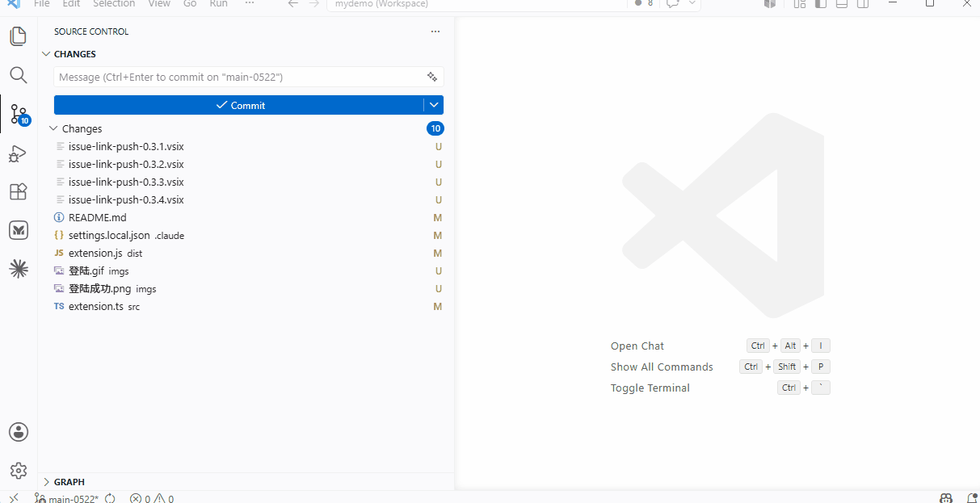This screenshot has height=503, width=980.
Task: Open notifications bell in status bar
Action: point(971,498)
